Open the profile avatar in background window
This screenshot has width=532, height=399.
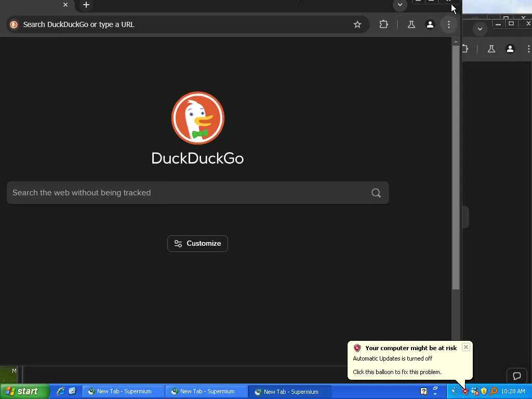pos(510,49)
